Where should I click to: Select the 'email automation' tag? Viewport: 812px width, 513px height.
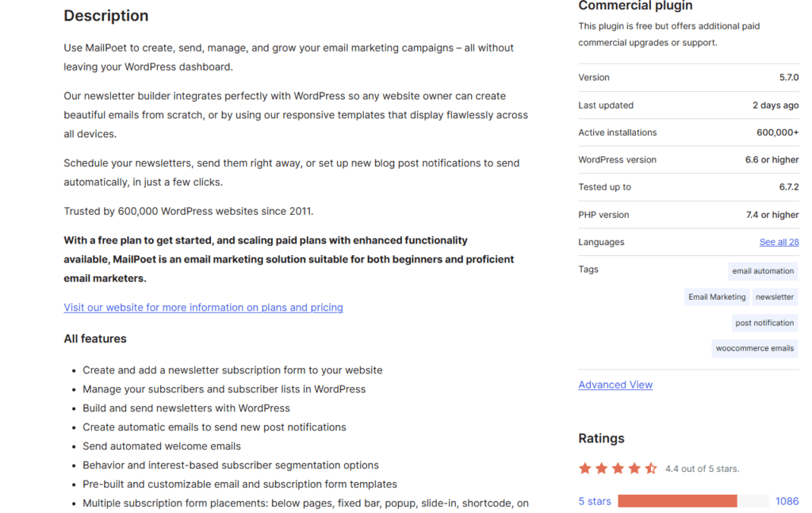pyautogui.click(x=763, y=271)
